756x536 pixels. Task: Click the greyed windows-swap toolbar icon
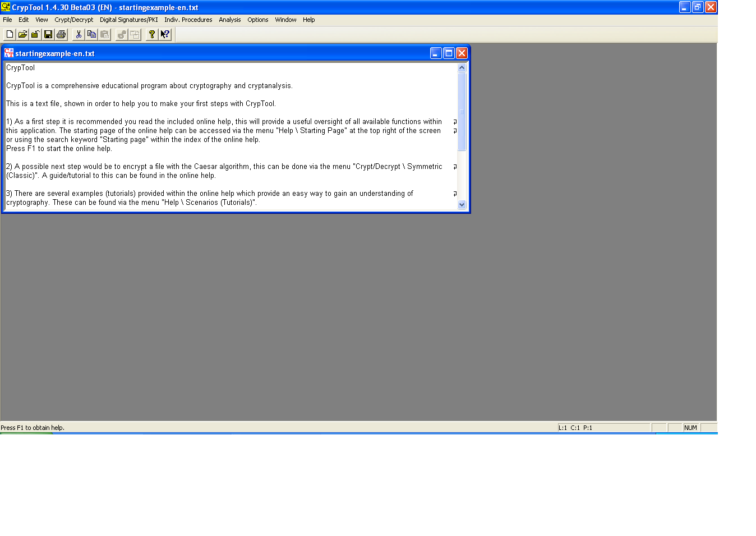coord(135,34)
